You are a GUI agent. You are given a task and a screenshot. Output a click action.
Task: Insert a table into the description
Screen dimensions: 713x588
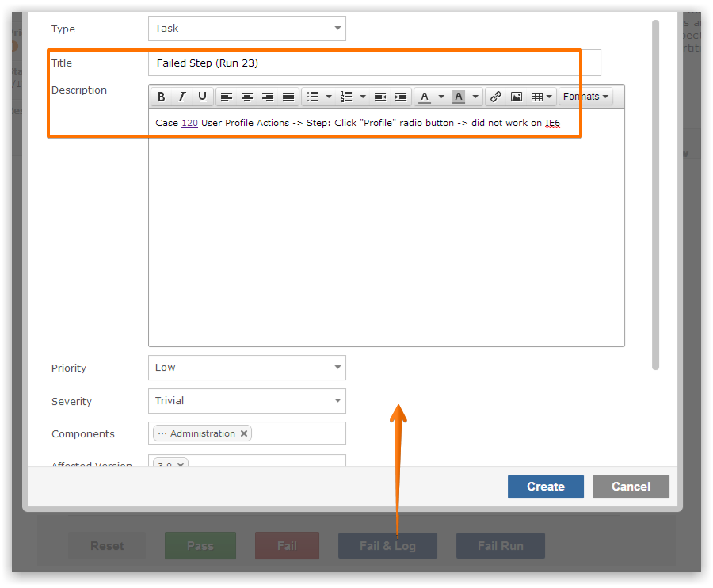[x=537, y=97]
